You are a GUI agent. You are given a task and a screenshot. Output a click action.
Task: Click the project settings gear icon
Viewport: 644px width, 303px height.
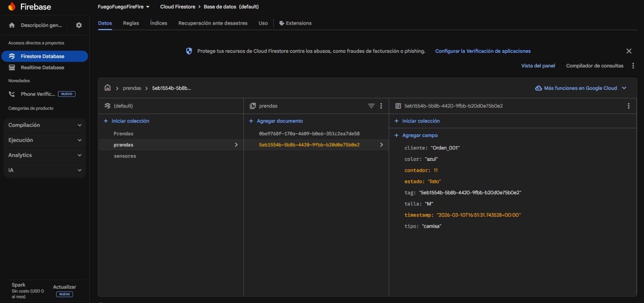tap(79, 25)
